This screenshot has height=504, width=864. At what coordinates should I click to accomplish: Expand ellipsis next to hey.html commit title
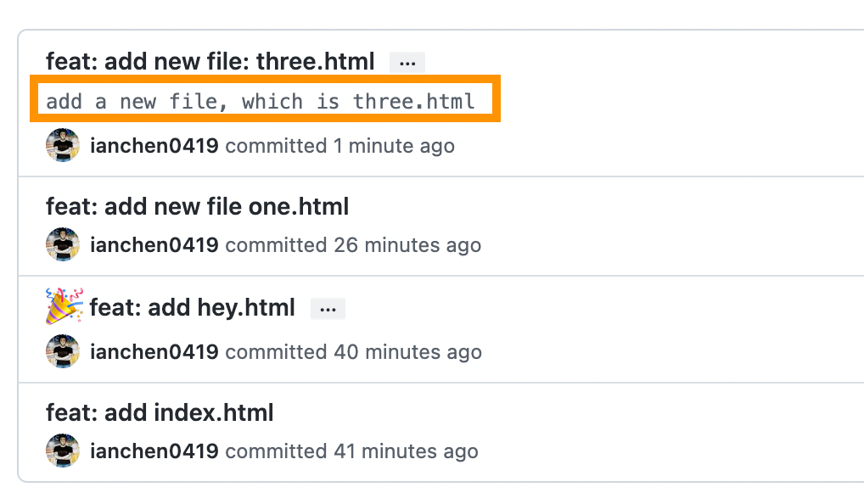[x=328, y=309]
